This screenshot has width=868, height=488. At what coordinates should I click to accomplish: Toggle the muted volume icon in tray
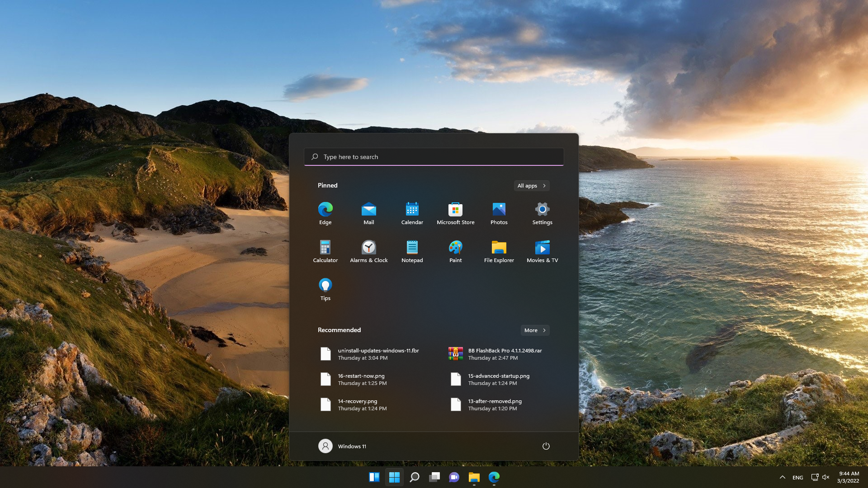(826, 477)
